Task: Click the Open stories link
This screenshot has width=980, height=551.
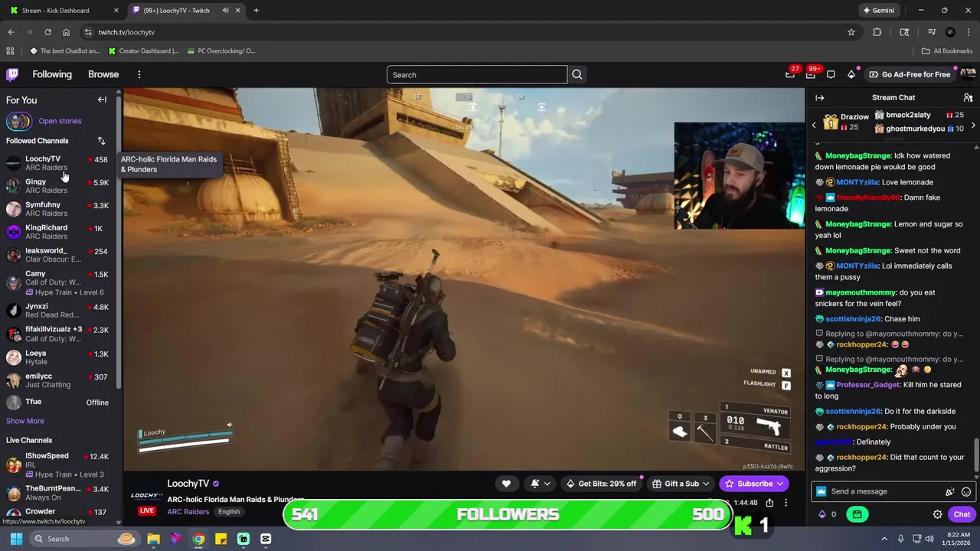Action: (60, 121)
